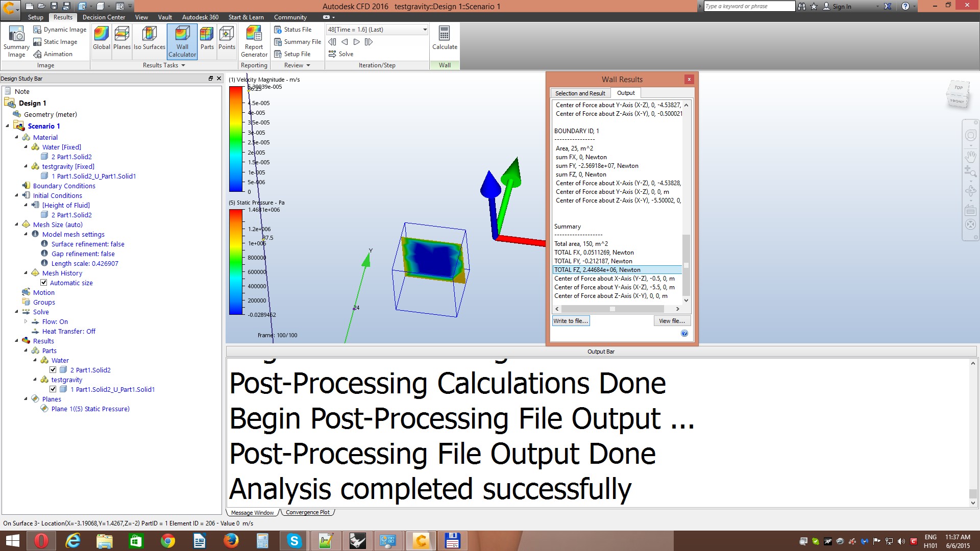The width and height of the screenshot is (980, 551).
Task: Float the Design Study Bar panel
Action: (210, 79)
